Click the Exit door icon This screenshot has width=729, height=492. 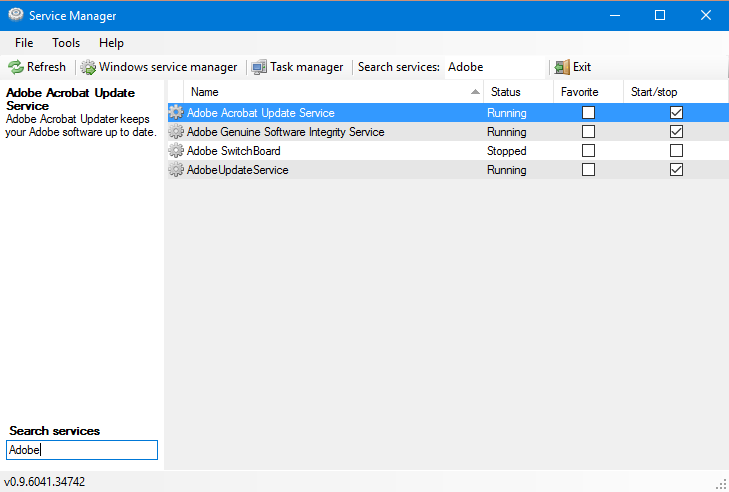tap(562, 67)
